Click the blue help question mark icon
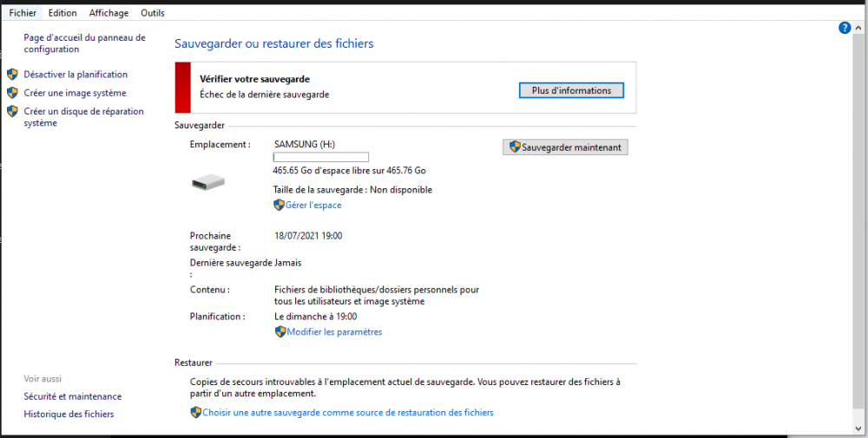 click(845, 28)
